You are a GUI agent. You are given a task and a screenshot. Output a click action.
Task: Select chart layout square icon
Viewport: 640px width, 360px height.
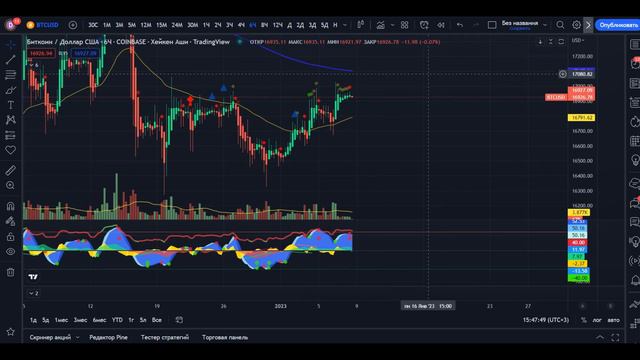492,25
